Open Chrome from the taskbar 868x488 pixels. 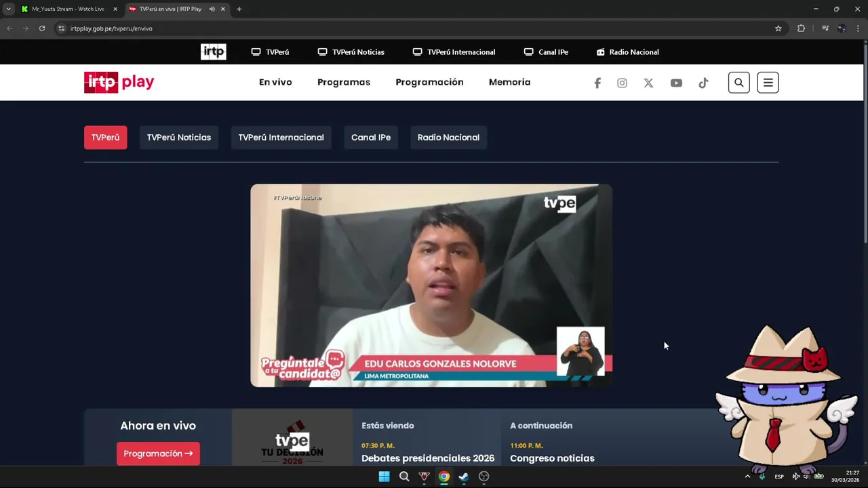tap(443, 476)
